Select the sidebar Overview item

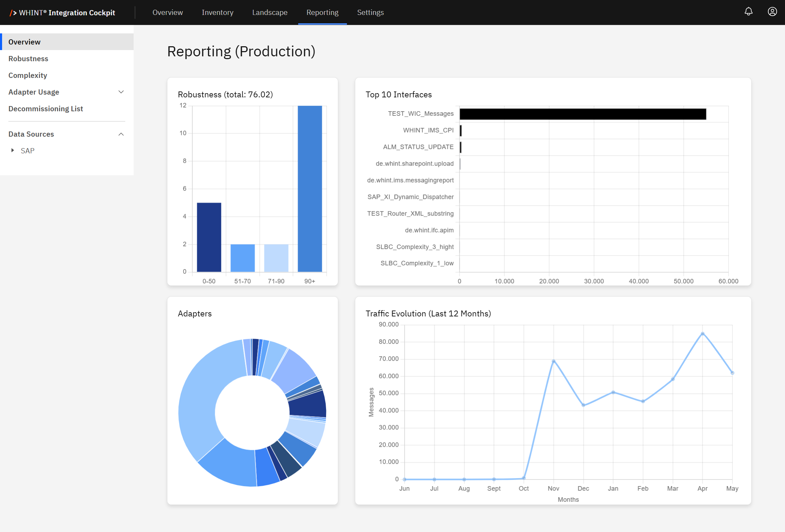24,42
